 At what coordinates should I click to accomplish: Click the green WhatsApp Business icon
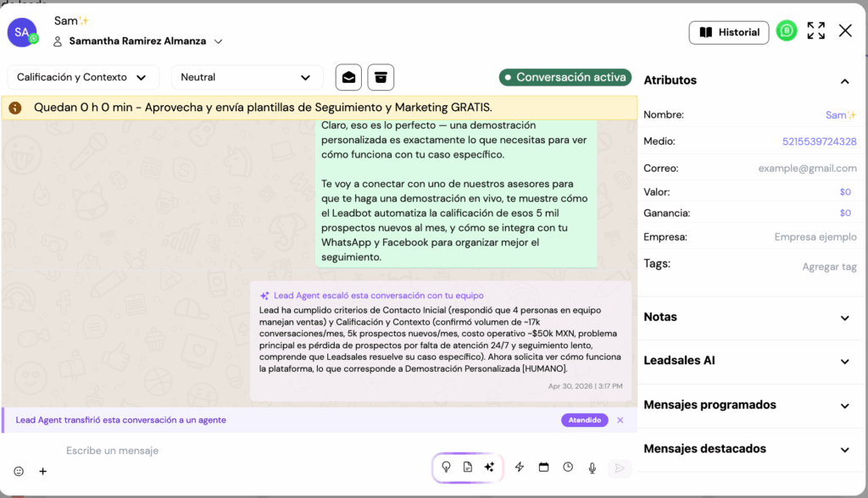click(x=786, y=31)
